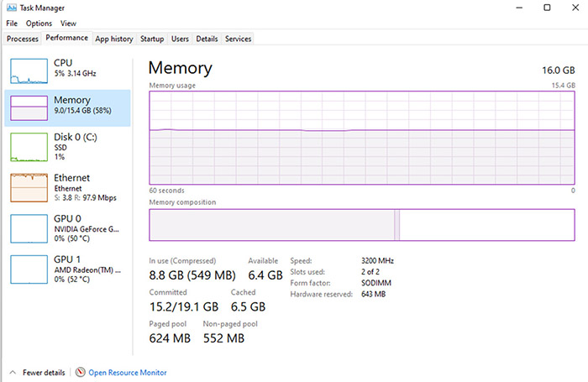Select the GPU 0 NVIDIA GeForce thumbnail

point(29,228)
